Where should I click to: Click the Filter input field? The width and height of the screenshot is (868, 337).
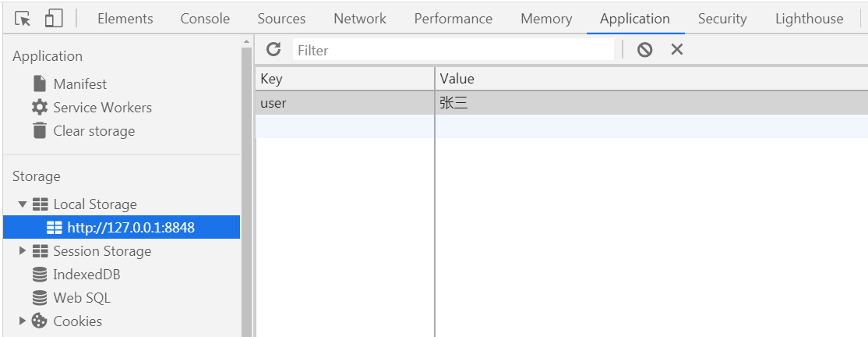(x=453, y=51)
